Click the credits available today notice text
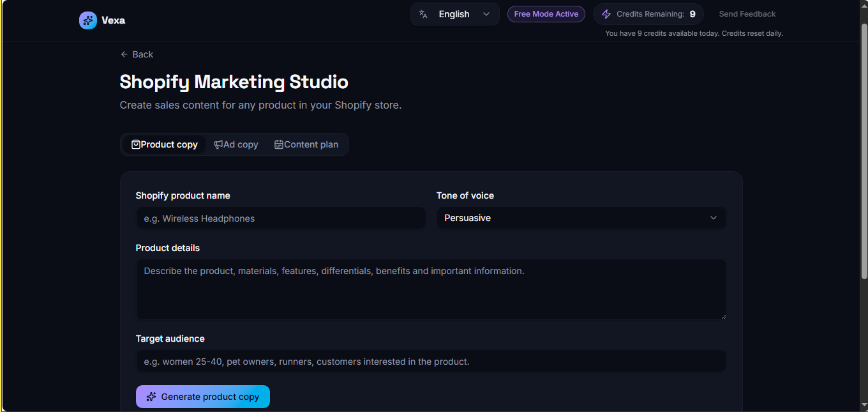 point(694,33)
